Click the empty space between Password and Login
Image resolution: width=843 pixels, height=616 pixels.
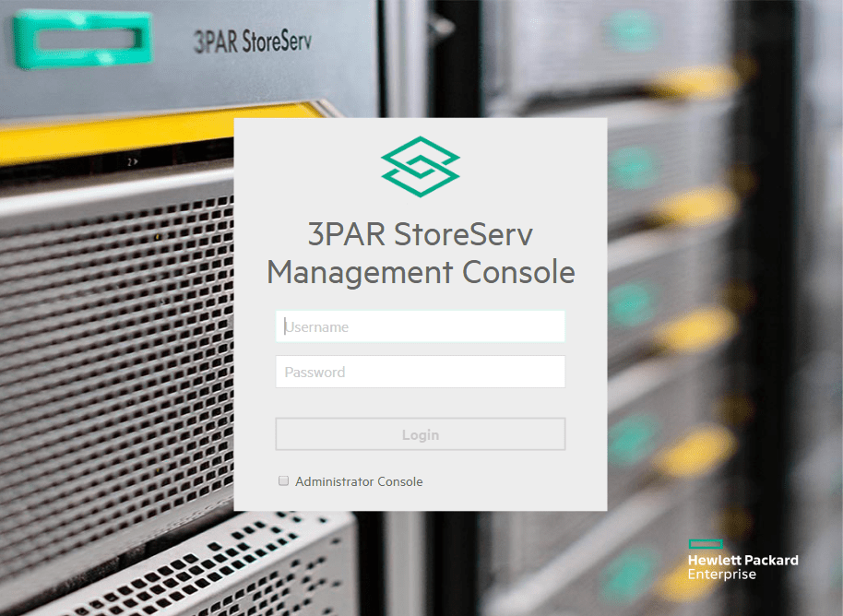click(x=420, y=403)
